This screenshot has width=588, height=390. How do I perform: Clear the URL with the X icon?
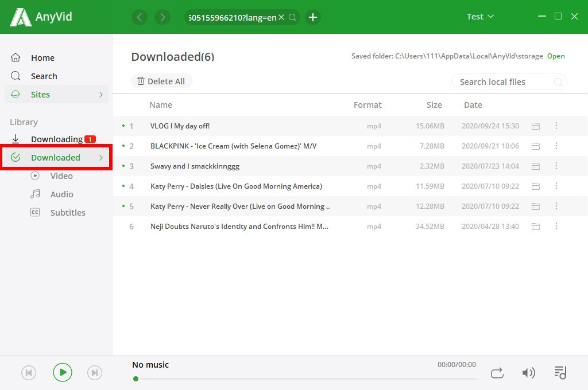click(x=281, y=17)
